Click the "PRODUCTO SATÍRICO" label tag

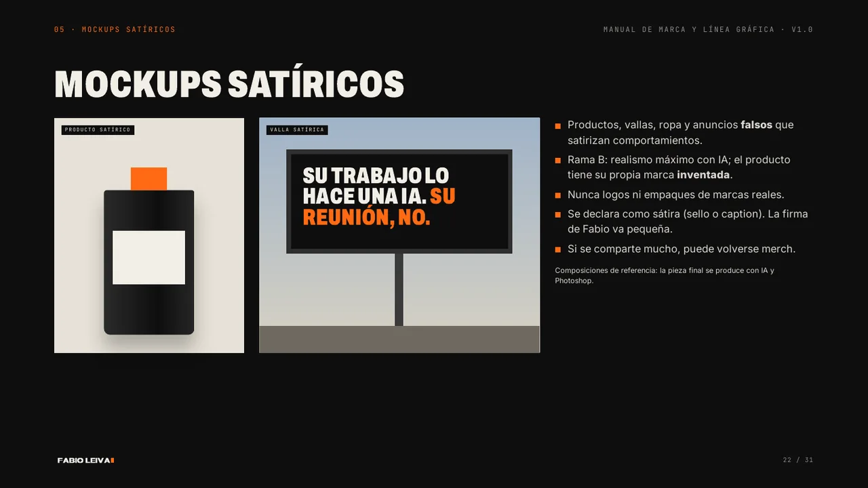(98, 130)
